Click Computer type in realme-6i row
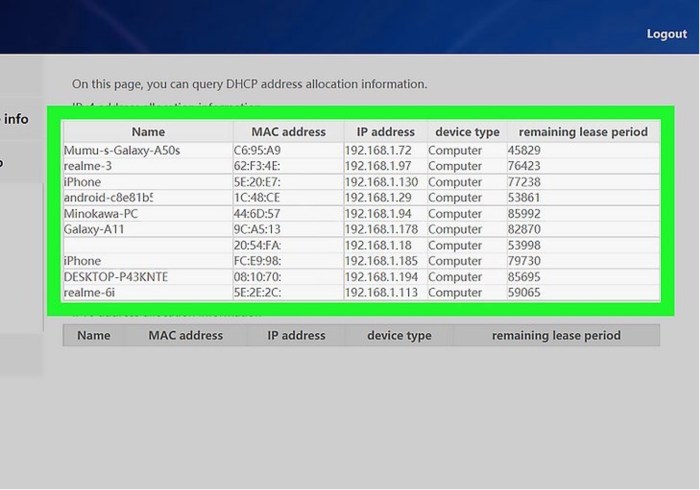 point(455,293)
